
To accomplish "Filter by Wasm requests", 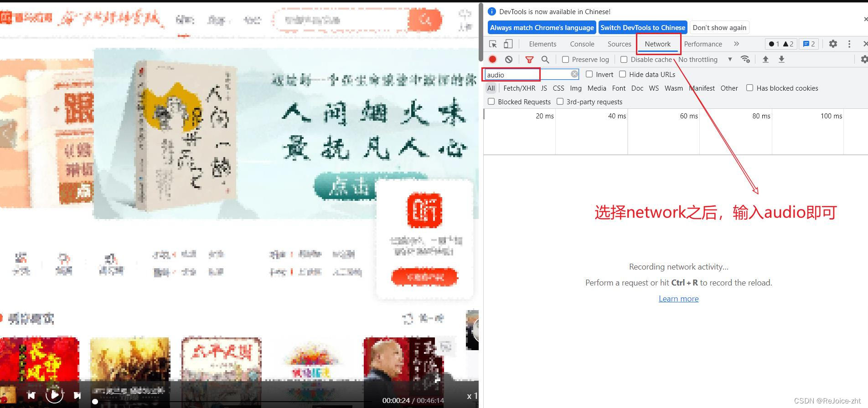I will (674, 88).
